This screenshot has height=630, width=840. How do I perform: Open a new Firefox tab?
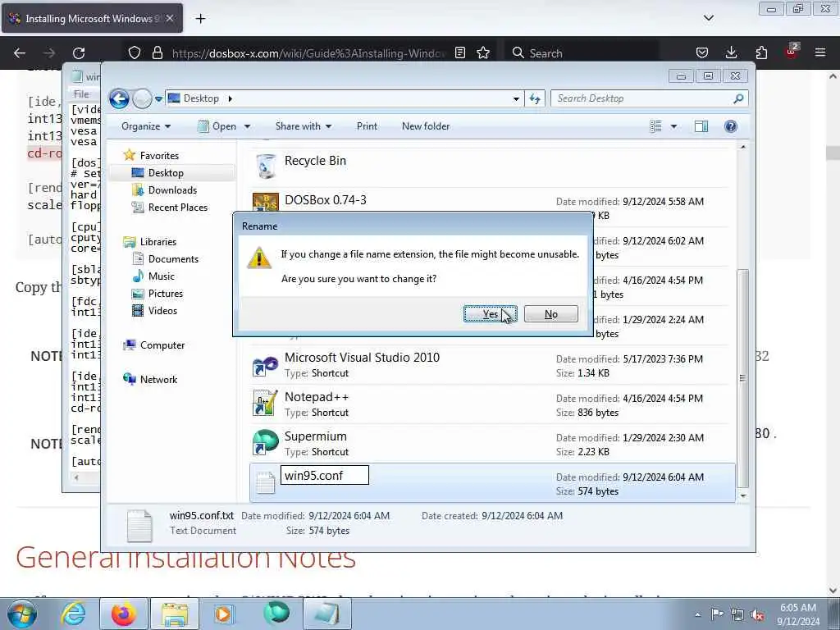(x=200, y=19)
